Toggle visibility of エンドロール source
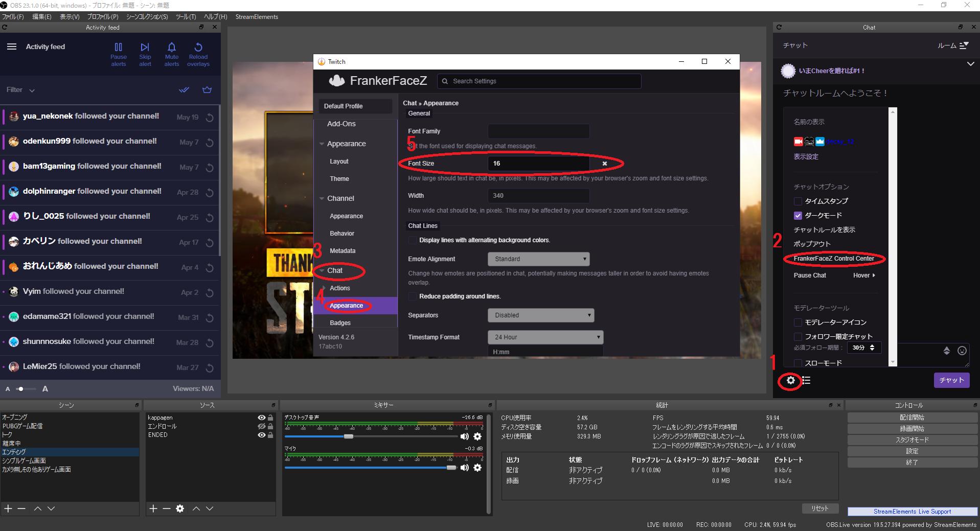Screen dimensions: 980x531 262,426
